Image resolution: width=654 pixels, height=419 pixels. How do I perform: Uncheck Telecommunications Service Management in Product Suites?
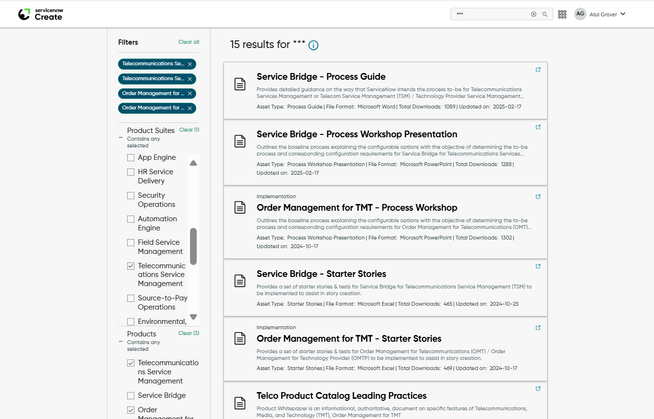tap(131, 266)
